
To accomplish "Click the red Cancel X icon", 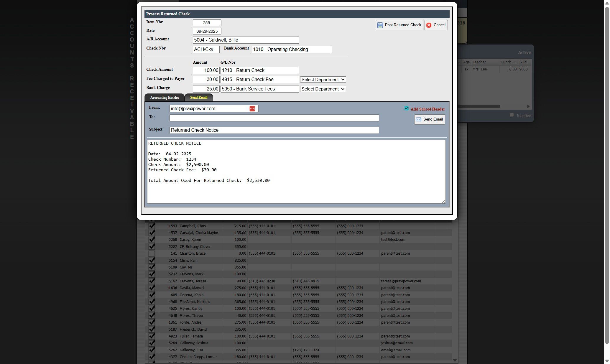I will [429, 25].
